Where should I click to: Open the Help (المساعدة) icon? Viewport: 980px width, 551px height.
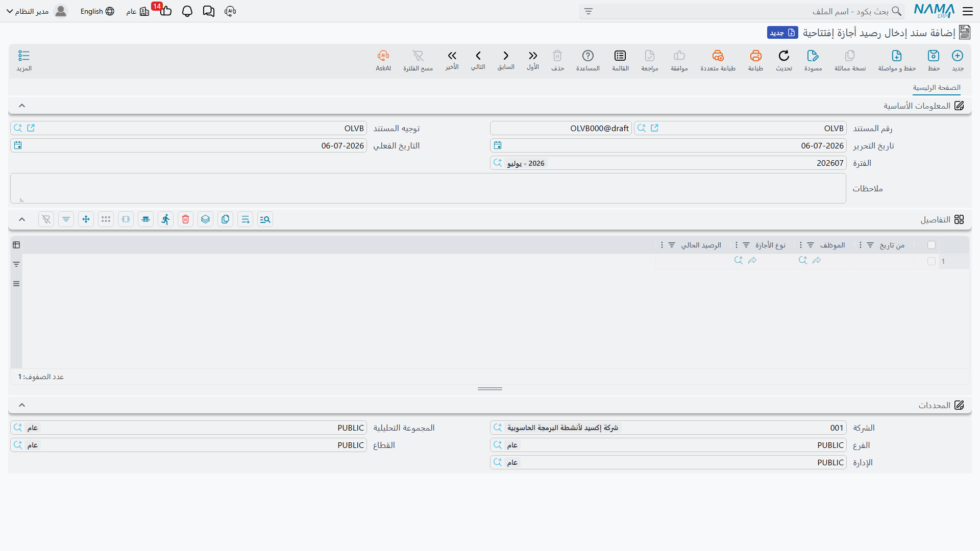pyautogui.click(x=588, y=56)
